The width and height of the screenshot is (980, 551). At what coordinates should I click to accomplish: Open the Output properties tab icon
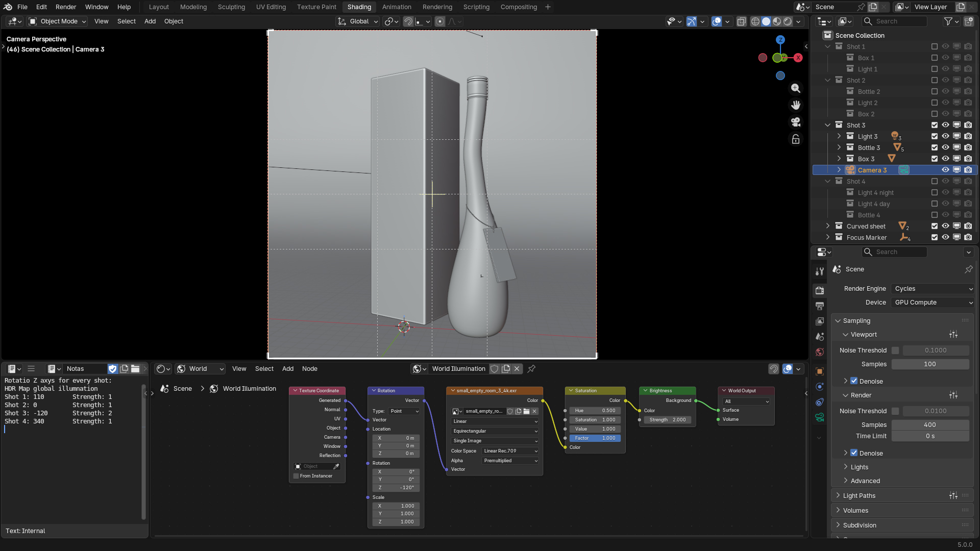click(x=819, y=306)
